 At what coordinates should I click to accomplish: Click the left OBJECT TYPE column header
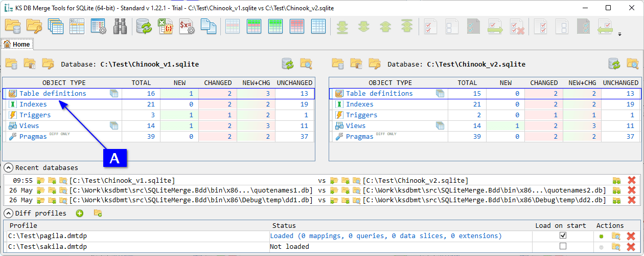(64, 82)
